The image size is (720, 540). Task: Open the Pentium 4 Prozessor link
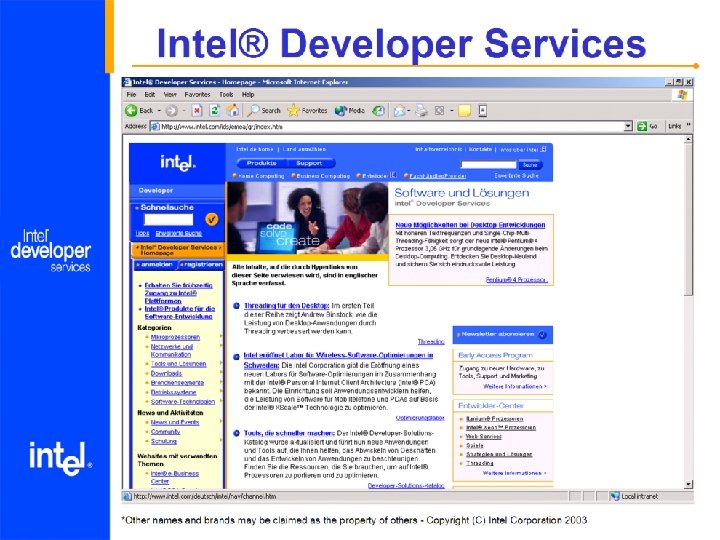pyautogui.click(x=517, y=279)
